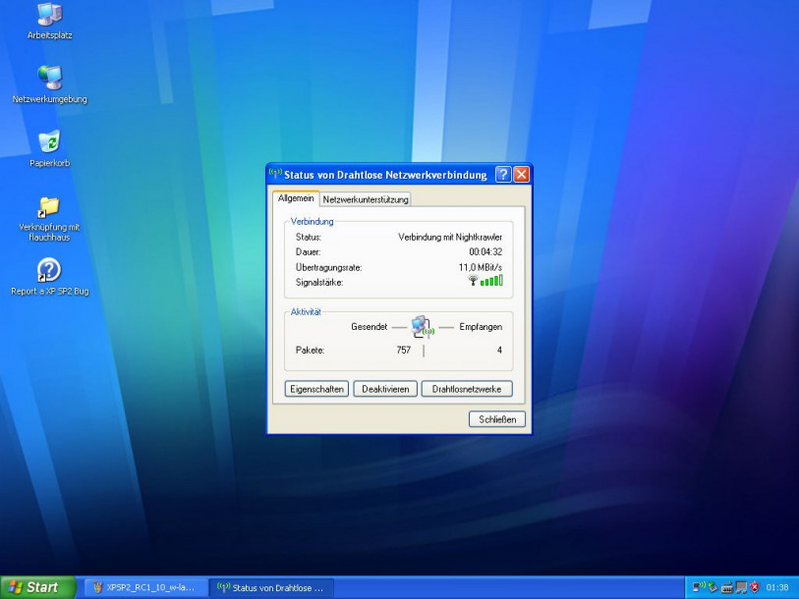Open the Arbeitsplatz desktop icon

click(49, 20)
